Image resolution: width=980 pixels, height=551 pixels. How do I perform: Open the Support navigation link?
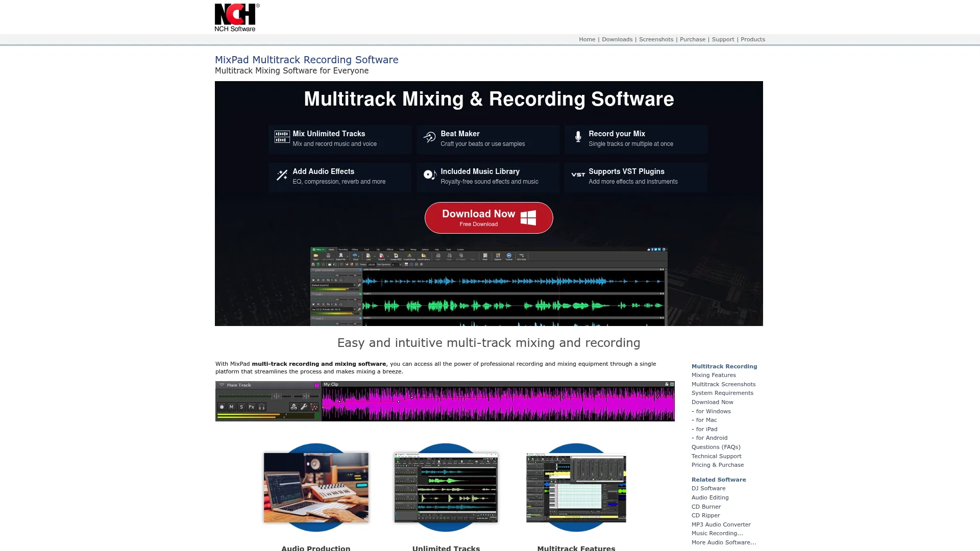pyautogui.click(x=723, y=39)
